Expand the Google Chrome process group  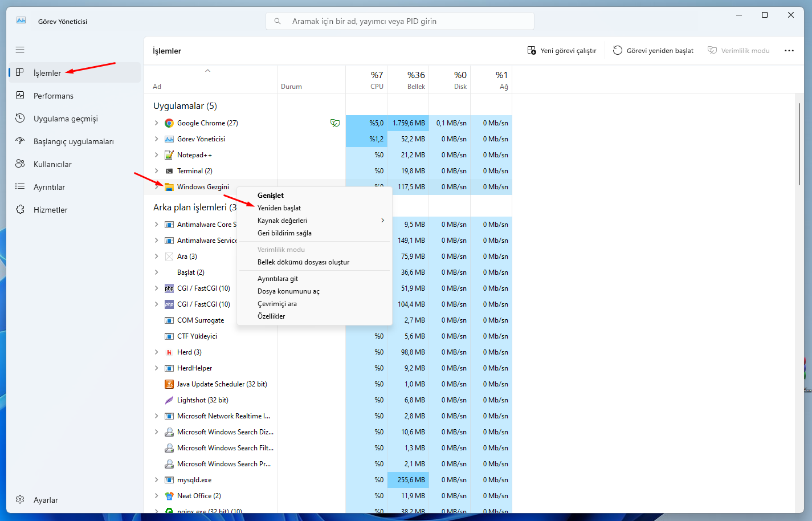pos(157,123)
